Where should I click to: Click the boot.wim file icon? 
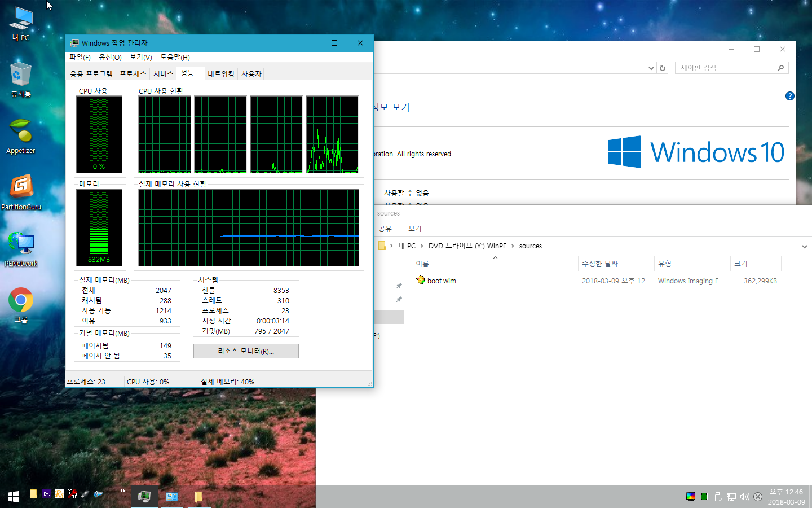point(421,281)
